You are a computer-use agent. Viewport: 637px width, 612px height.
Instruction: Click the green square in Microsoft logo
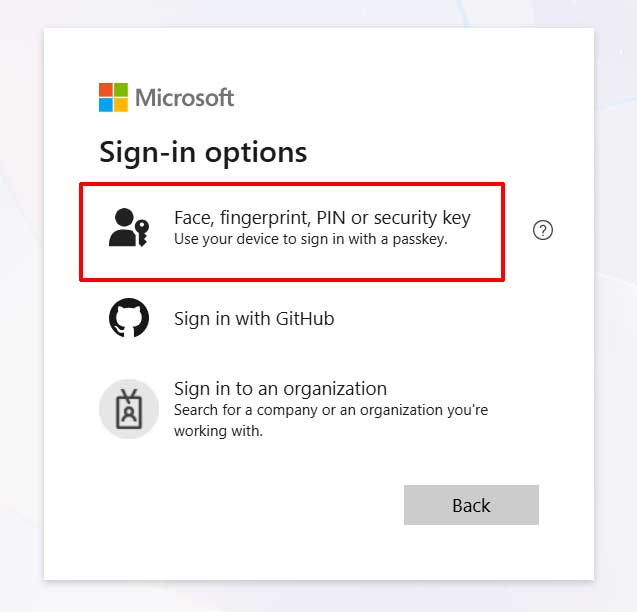coord(121,90)
